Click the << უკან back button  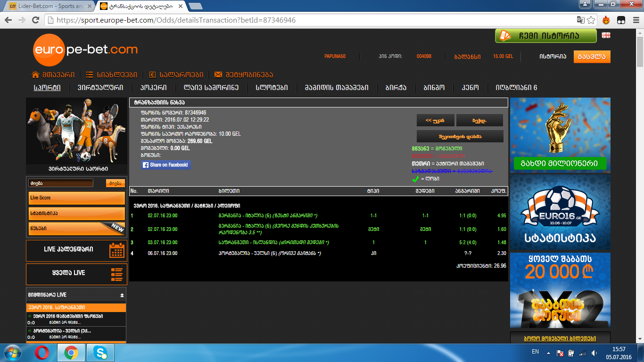coord(436,120)
